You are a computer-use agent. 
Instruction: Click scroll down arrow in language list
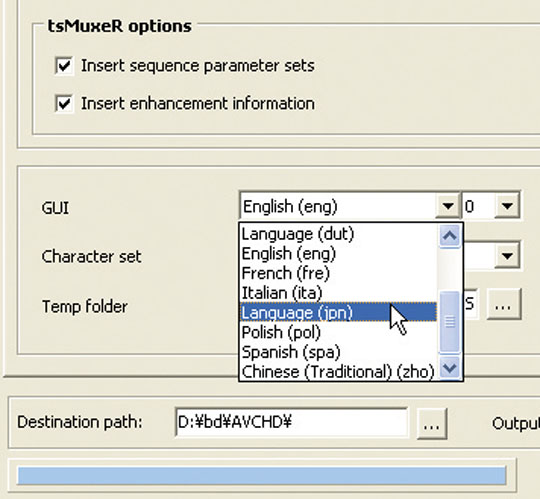(450, 368)
